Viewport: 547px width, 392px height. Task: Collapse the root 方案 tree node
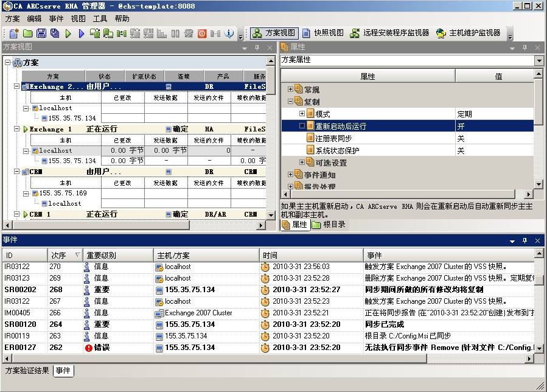[x=7, y=63]
